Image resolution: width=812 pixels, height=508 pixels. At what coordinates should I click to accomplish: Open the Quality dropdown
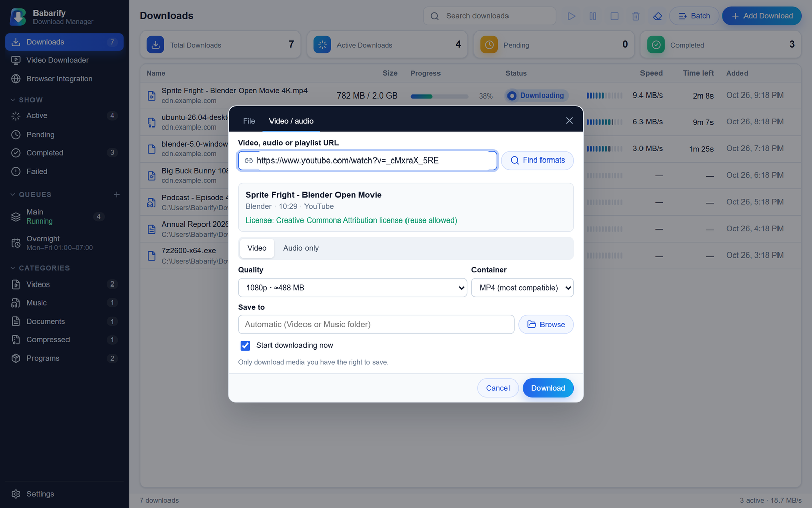(352, 288)
